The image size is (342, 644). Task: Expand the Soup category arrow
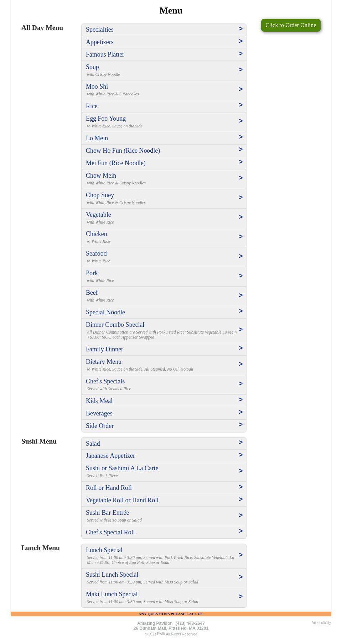240,70
